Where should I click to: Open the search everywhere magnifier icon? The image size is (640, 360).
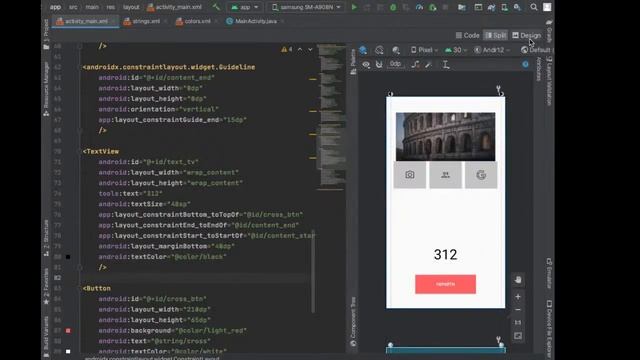(533, 7)
